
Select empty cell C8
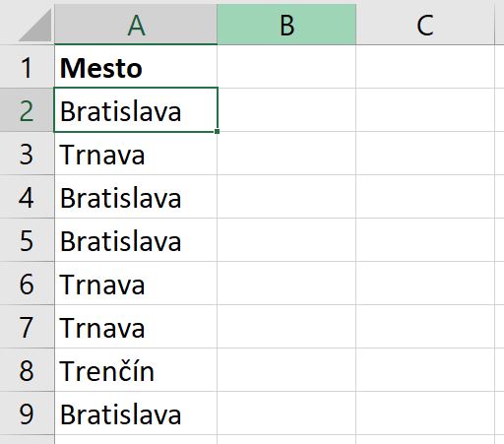[x=425, y=370]
